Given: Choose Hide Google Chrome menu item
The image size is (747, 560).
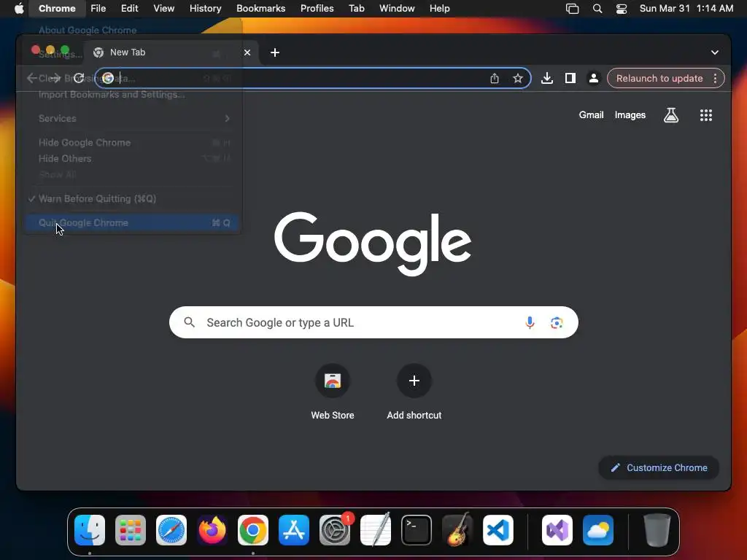Looking at the screenshot, I should click(132, 142).
